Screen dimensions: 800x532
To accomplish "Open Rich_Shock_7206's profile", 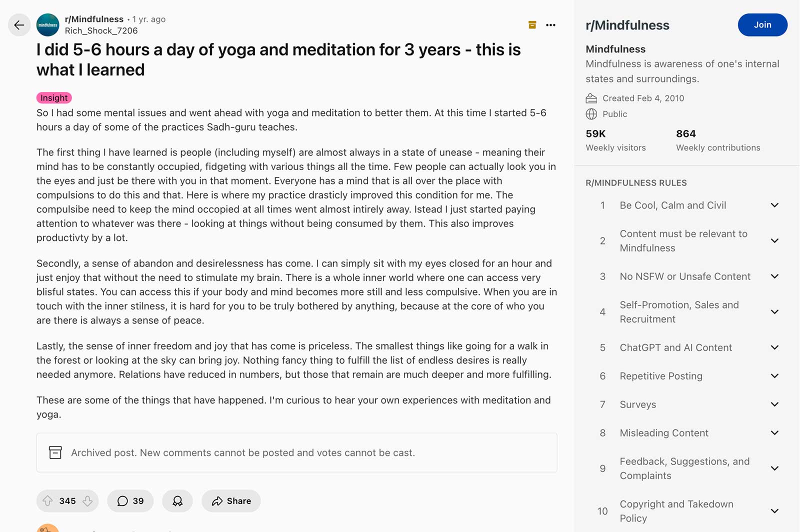I will tap(101, 30).
